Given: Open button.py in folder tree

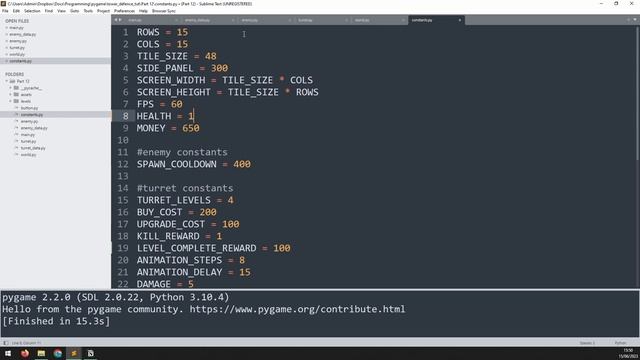Looking at the screenshot, I should [x=29, y=108].
